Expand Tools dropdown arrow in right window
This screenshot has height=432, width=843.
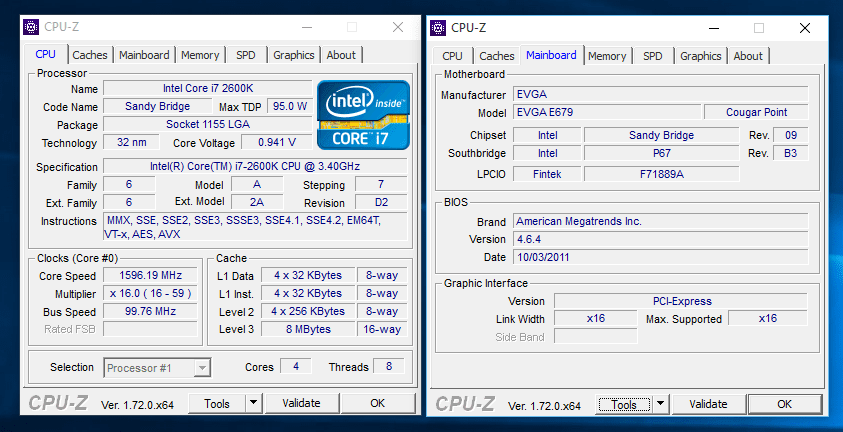[660, 404]
